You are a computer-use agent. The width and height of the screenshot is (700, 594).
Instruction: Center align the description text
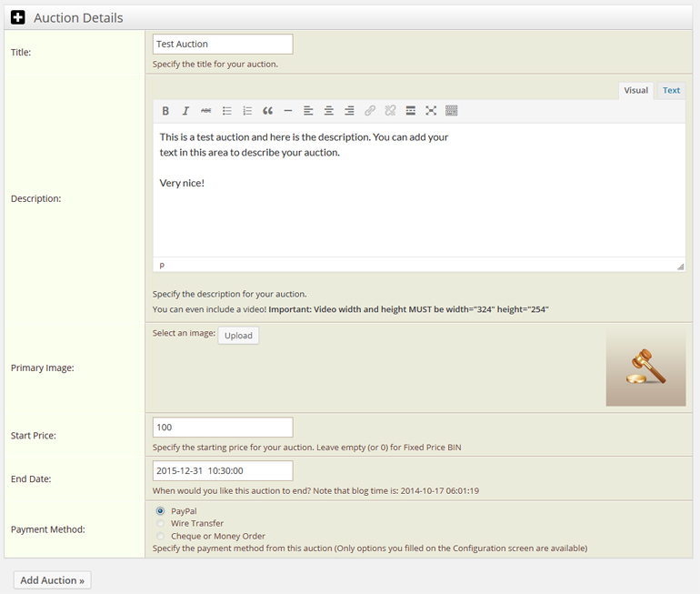328,111
